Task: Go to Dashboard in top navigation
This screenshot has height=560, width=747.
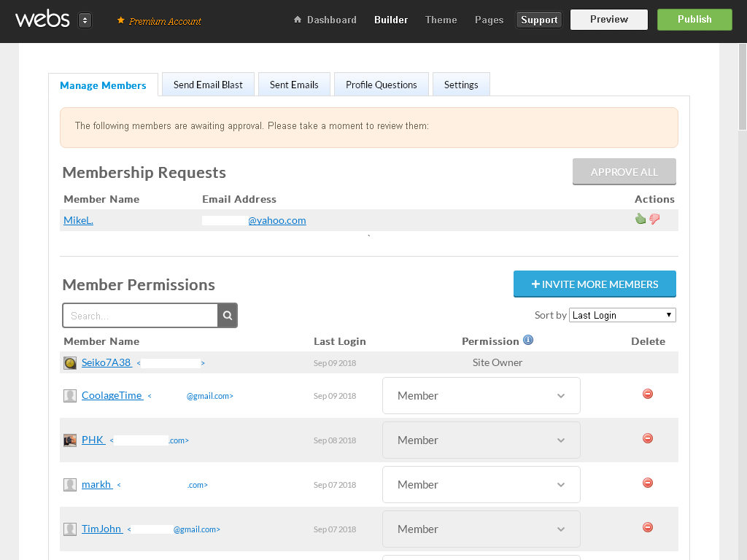Action: click(x=325, y=20)
